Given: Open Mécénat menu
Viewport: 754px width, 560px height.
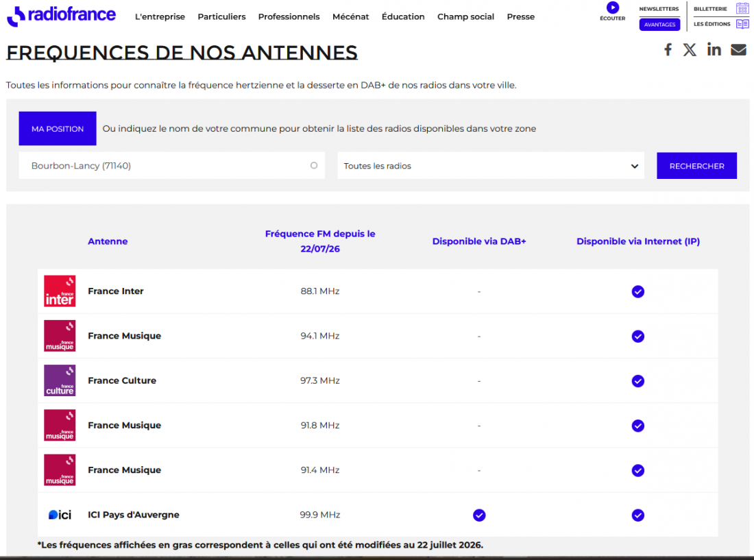Looking at the screenshot, I should click(350, 17).
